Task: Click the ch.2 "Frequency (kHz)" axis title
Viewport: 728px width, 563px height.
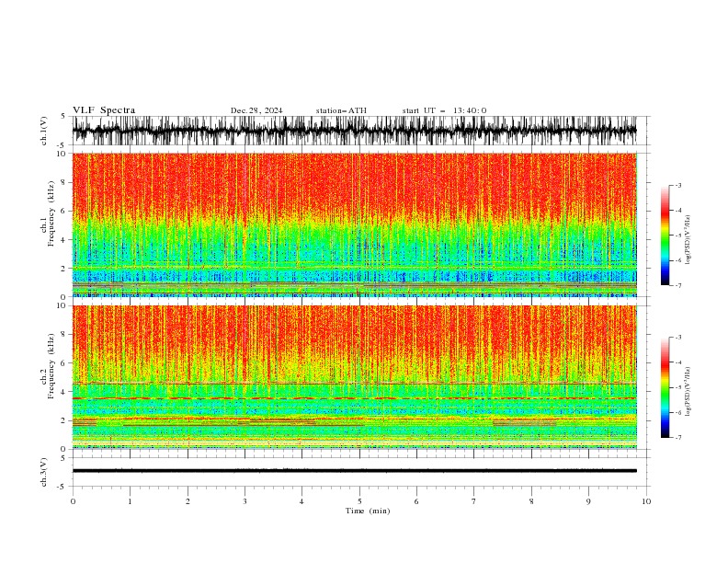Action: [51, 366]
